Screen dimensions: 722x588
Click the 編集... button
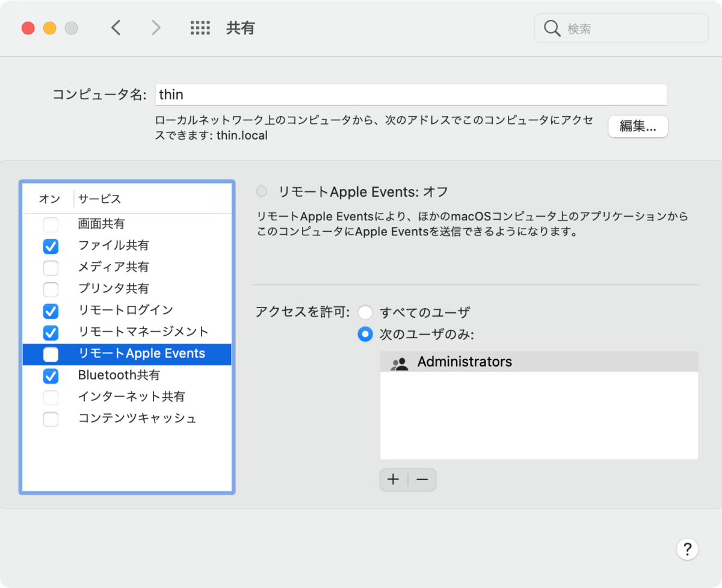point(638,126)
